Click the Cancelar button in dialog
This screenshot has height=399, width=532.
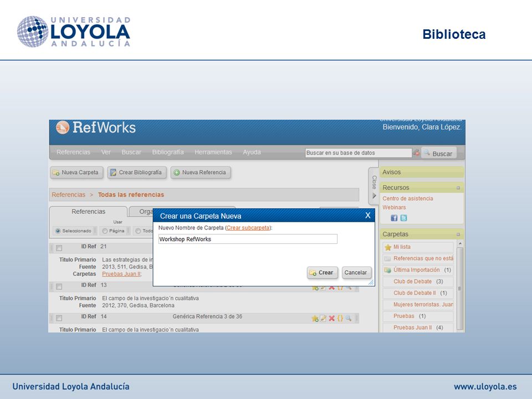pos(356,273)
